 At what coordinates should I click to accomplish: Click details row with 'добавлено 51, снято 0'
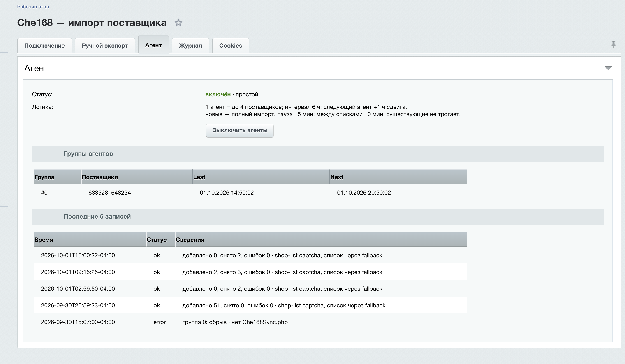point(284,306)
